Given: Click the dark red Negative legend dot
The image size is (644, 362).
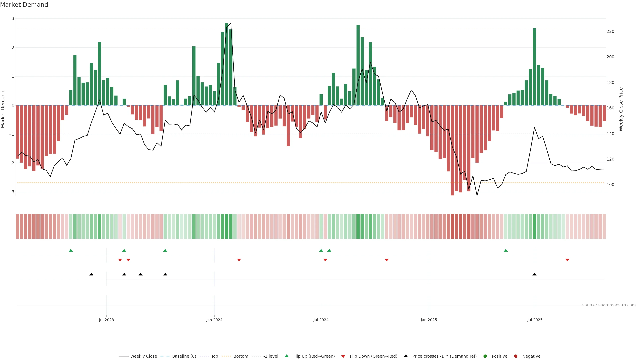Looking at the screenshot, I should pyautogui.click(x=516, y=356).
